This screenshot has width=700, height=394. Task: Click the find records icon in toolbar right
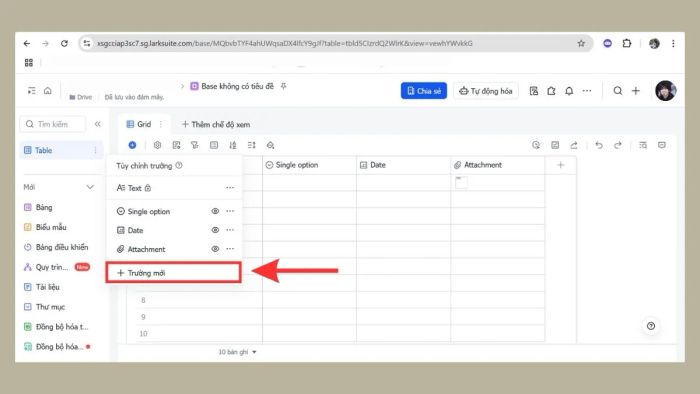(643, 145)
